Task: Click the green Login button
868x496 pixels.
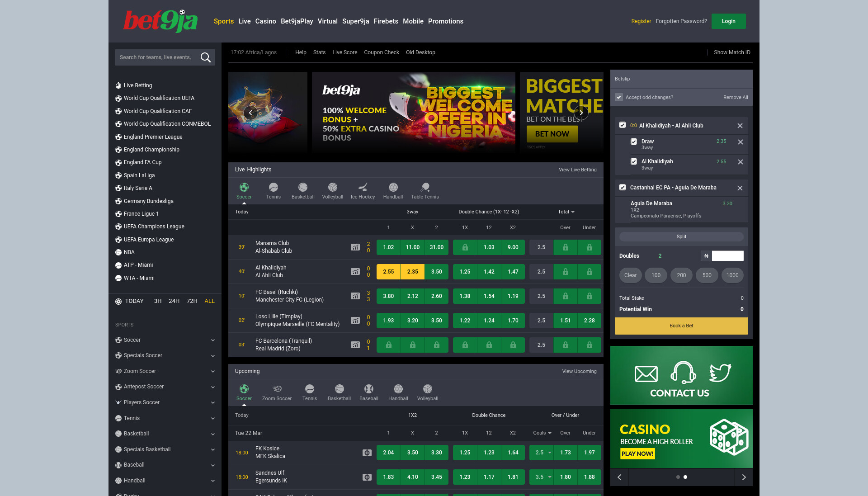Action: click(x=729, y=21)
